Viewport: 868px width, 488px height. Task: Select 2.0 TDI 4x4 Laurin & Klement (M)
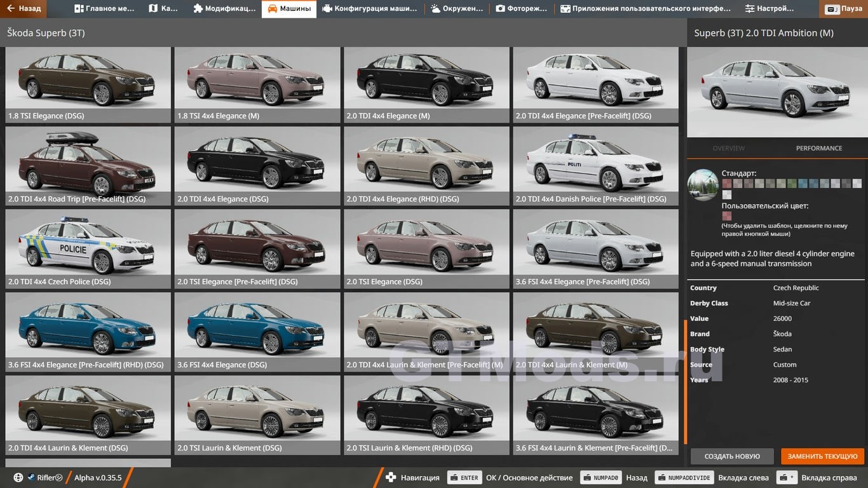click(596, 332)
